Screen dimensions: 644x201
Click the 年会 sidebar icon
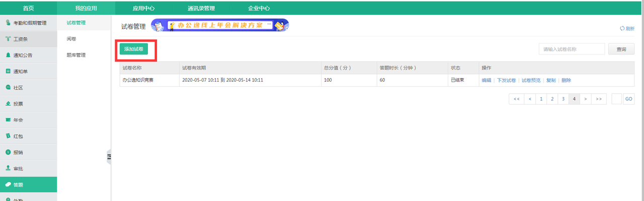tap(8, 119)
